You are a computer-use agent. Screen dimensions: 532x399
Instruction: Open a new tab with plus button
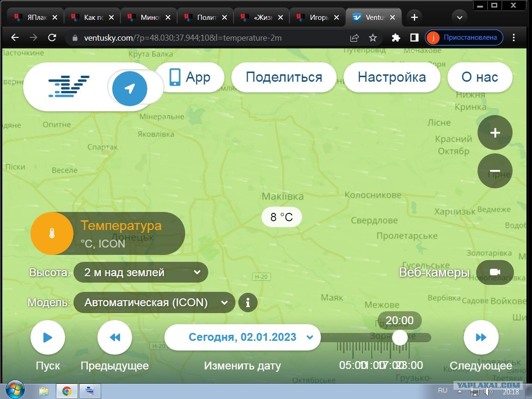[x=414, y=17]
